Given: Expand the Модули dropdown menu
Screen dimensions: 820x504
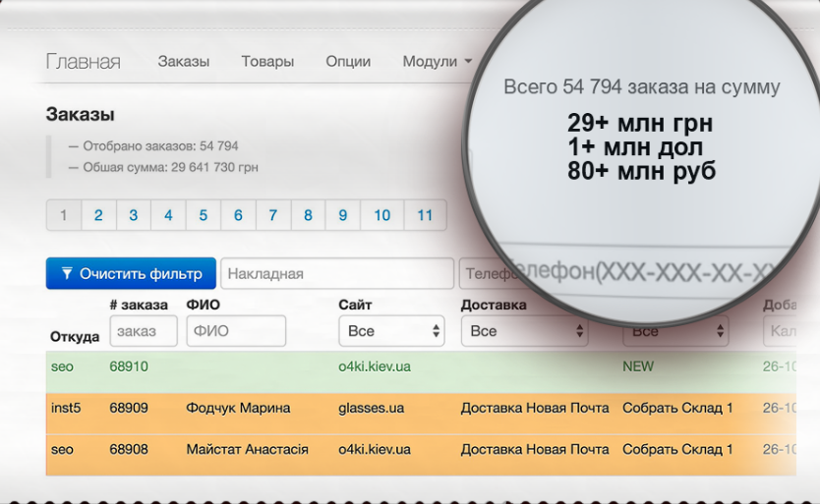Looking at the screenshot, I should coord(437,62).
